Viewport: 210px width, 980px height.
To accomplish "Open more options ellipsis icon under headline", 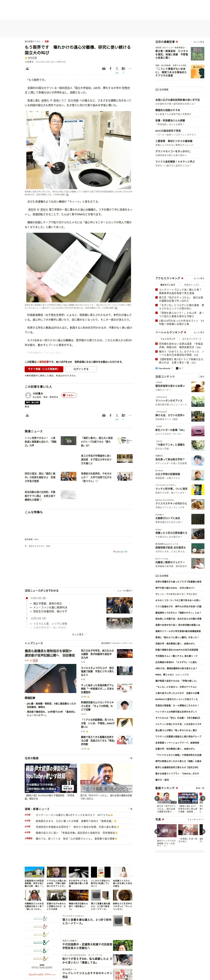I will tap(130, 69).
